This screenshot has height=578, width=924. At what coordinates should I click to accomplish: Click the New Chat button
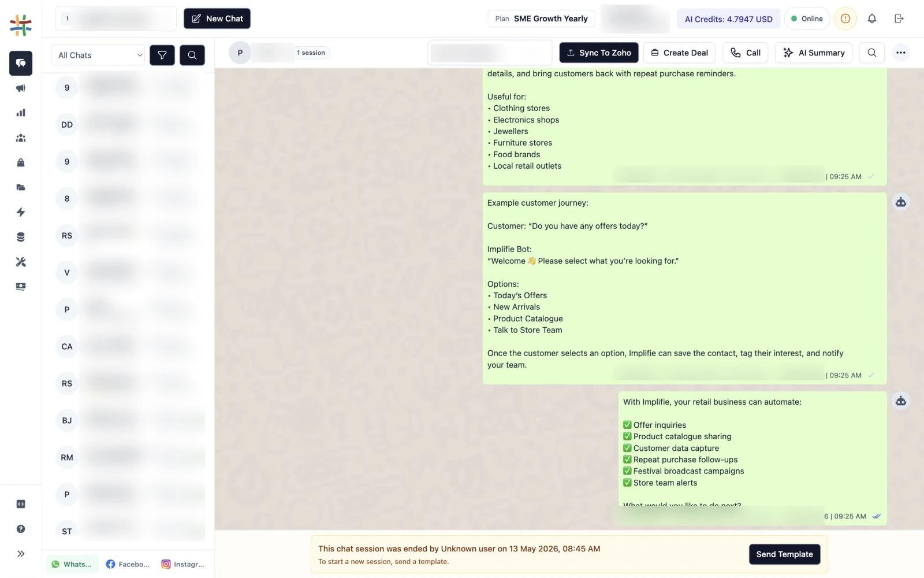coord(217,18)
